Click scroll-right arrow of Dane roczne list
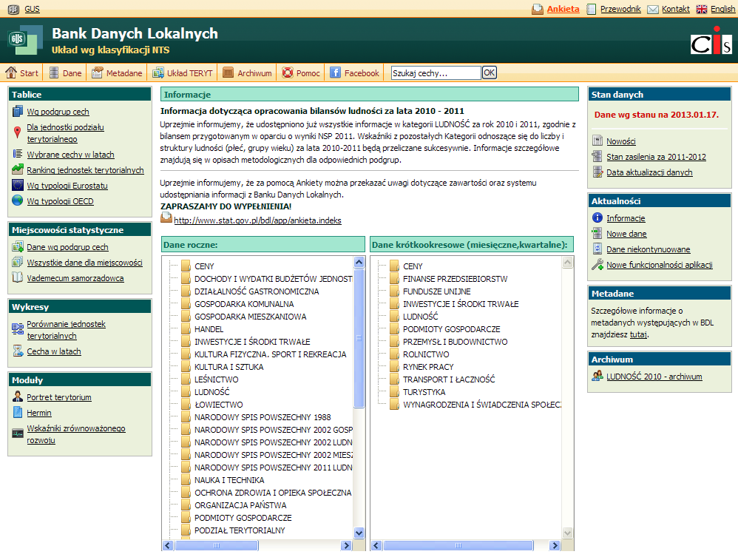Image resolution: width=738 pixels, height=560 pixels. [x=346, y=545]
